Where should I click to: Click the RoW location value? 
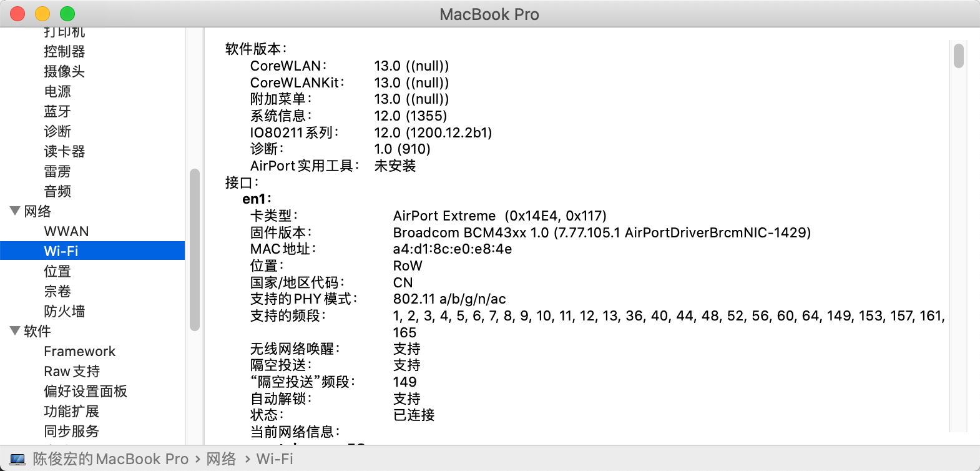[408, 265]
